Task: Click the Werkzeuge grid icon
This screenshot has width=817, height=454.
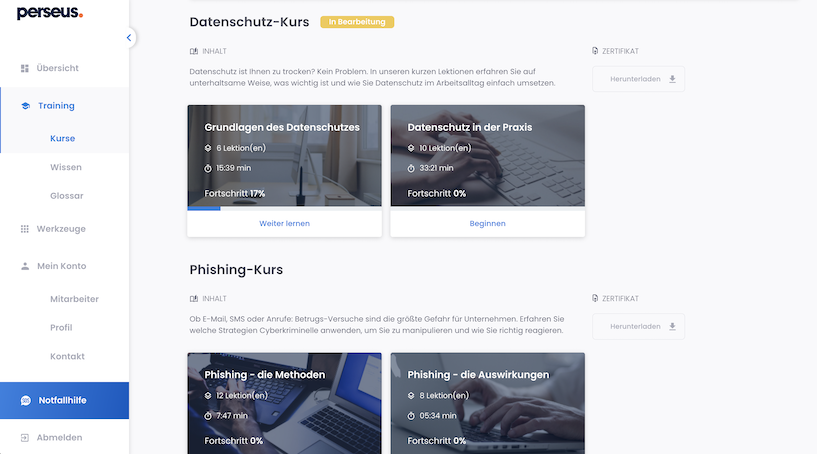Action: click(x=24, y=229)
